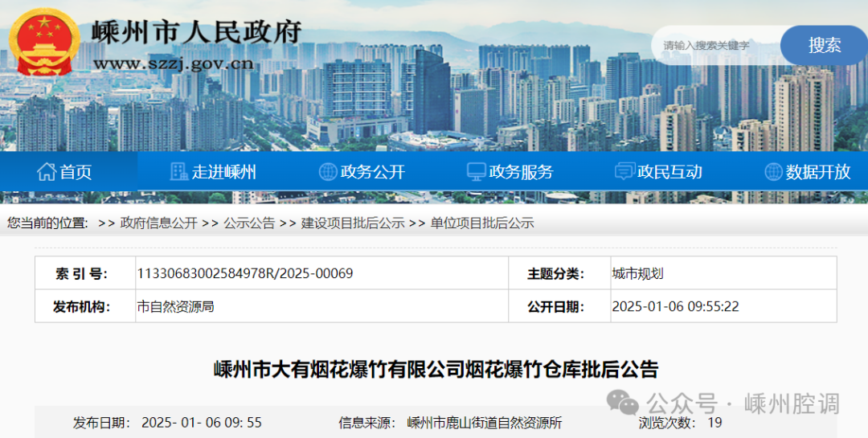Screen dimensions: 868x438
Task: Open the 首页 navigation tab
Action: (76, 172)
